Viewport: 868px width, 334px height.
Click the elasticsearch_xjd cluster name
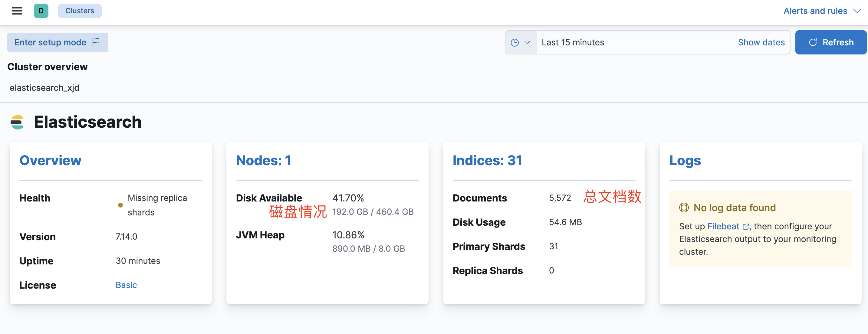pyautogui.click(x=44, y=88)
